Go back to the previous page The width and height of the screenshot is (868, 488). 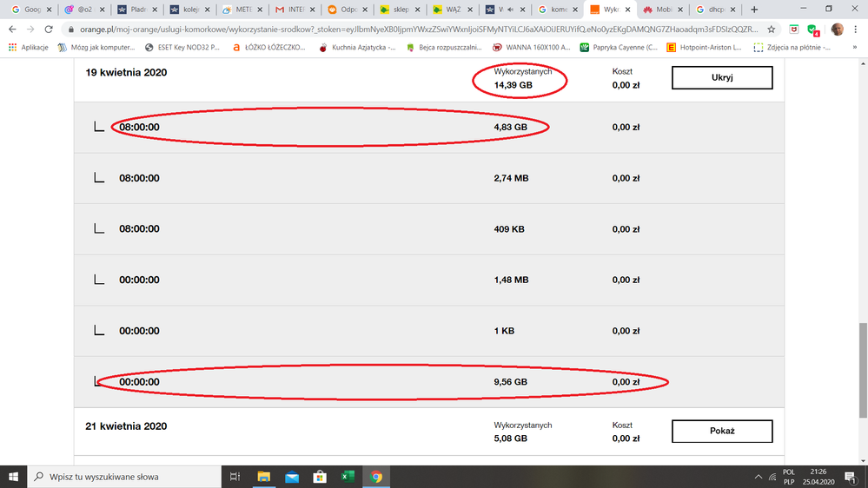(x=12, y=30)
